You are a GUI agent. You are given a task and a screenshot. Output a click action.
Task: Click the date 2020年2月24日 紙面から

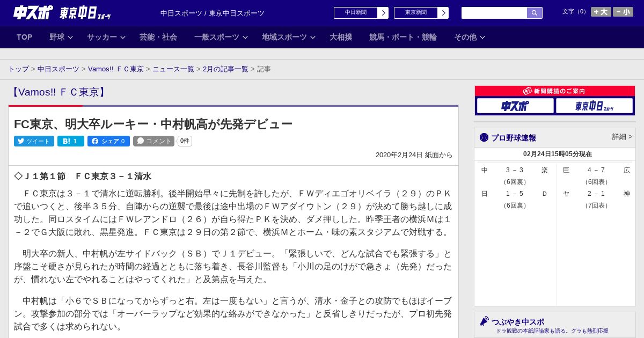414,155
